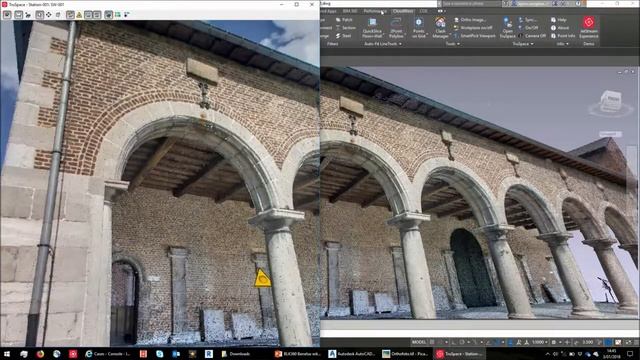This screenshot has height=360, width=640.
Task: Click Sync in the TruSpace panel
Action: pyautogui.click(x=527, y=20)
